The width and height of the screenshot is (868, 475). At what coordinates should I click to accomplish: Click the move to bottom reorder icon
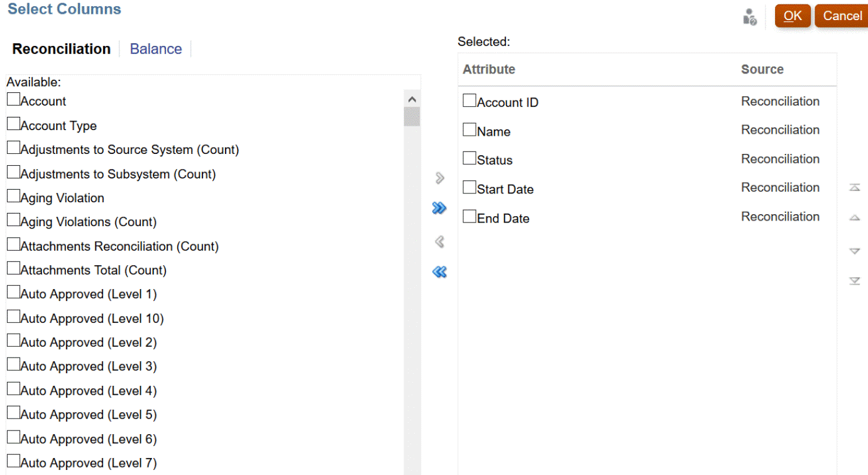(854, 281)
